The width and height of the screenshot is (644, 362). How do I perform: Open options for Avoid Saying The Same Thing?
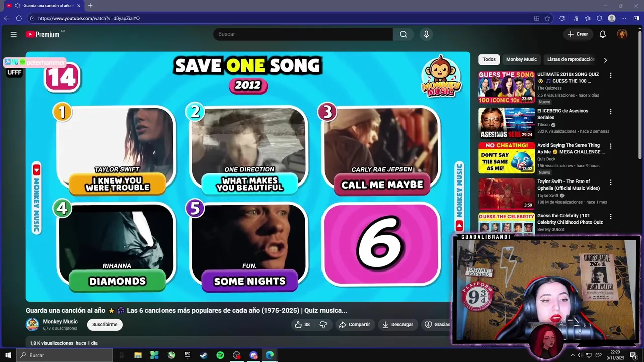pos(611,146)
